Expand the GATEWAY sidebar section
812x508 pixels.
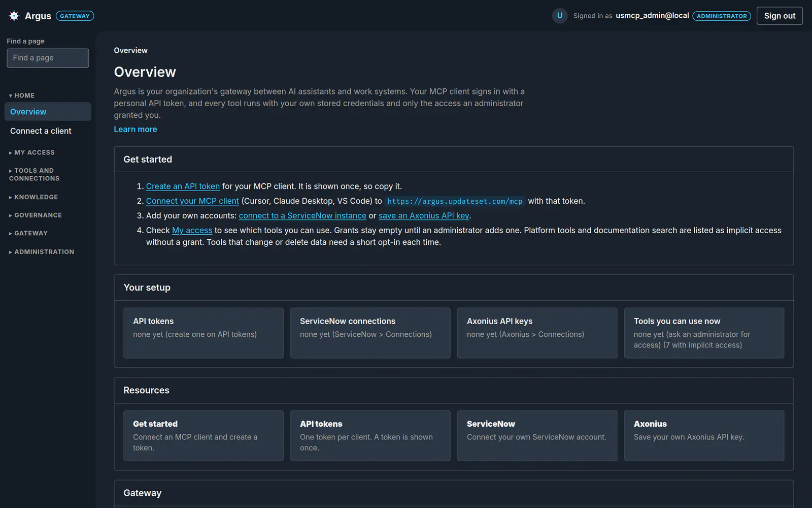click(x=28, y=233)
